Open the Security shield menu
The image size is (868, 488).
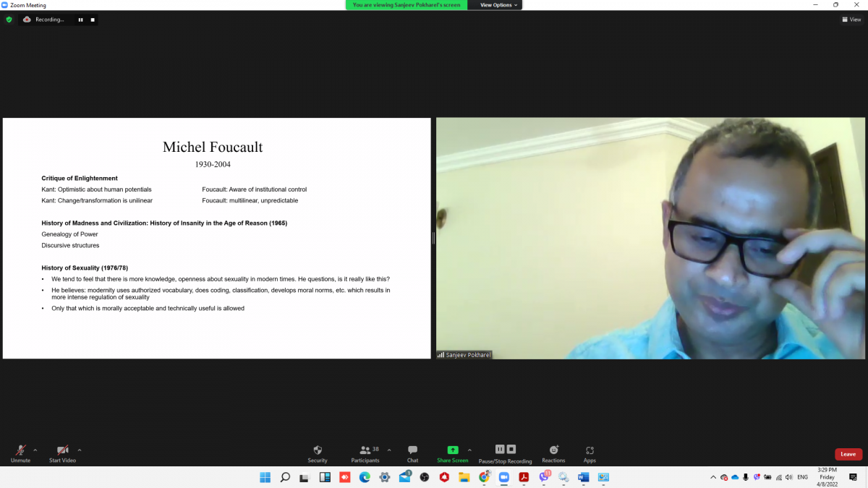pos(318,453)
